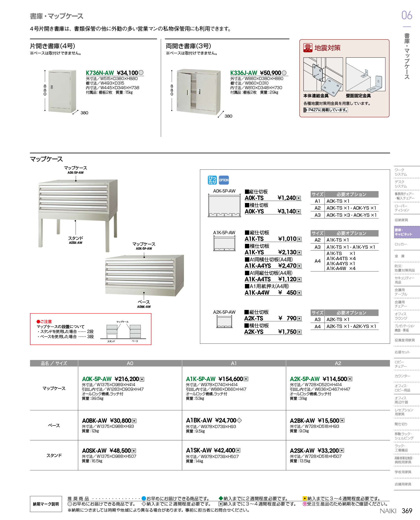This screenshot has height=520, width=420.
Task: Click the red ご注意 notice box
Action: [90, 329]
